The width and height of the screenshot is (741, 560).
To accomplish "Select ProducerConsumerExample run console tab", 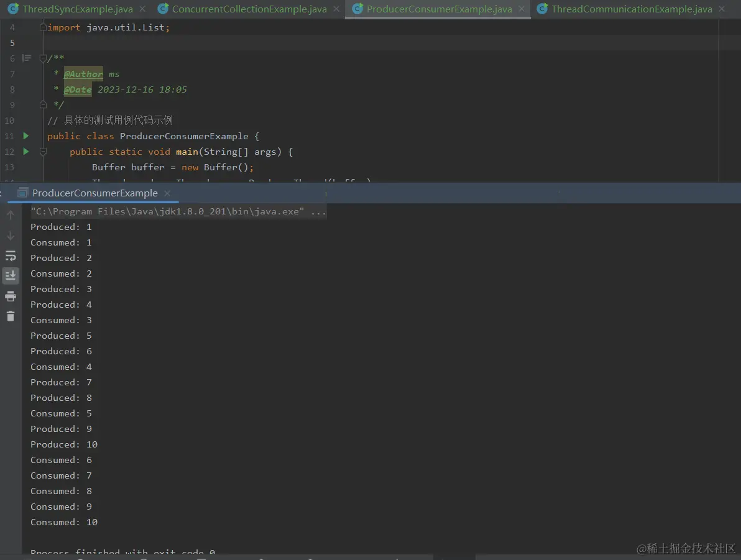I will pyautogui.click(x=94, y=193).
